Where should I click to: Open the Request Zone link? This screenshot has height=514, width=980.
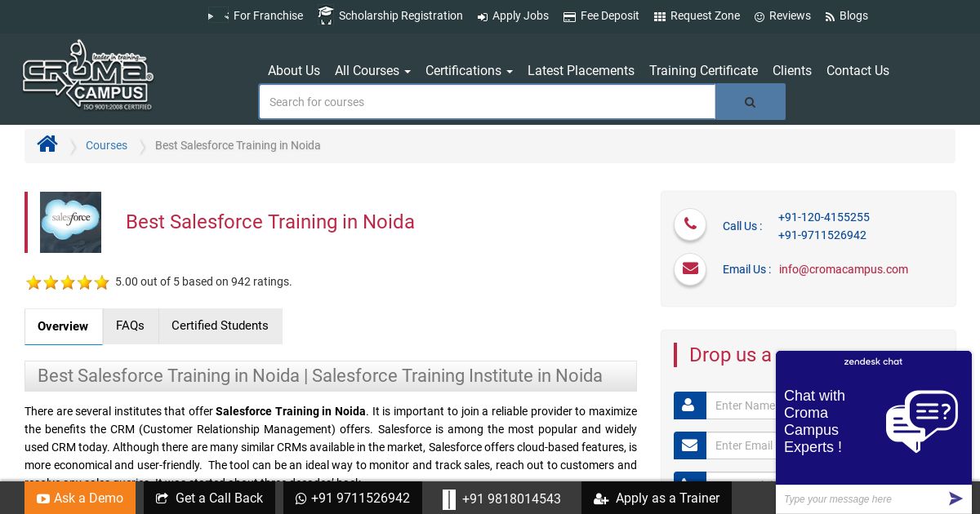[705, 16]
